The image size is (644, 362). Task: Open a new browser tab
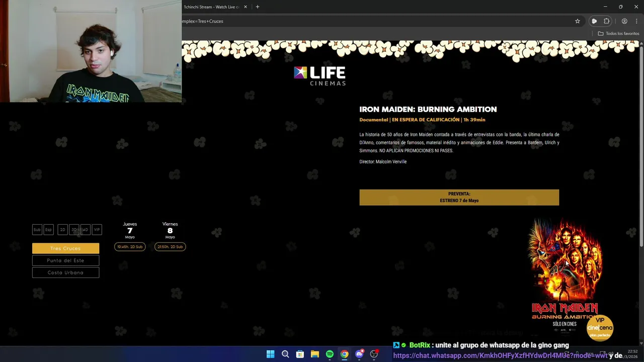pos(258,7)
